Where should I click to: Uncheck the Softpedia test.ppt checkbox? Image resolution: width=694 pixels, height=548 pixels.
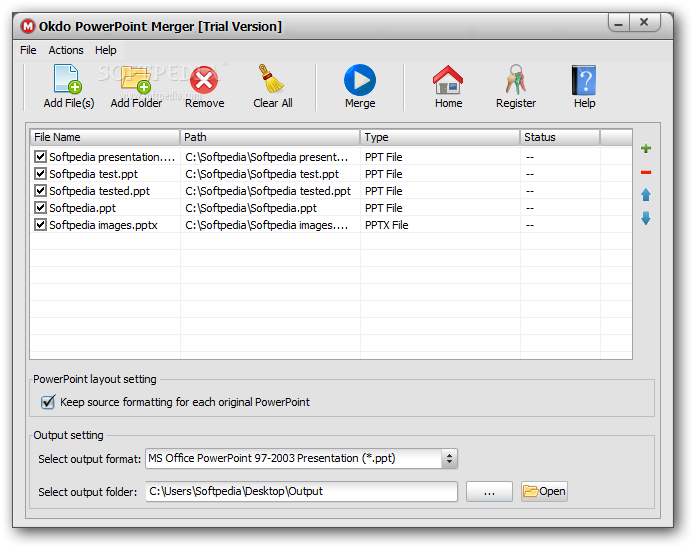tap(40, 174)
